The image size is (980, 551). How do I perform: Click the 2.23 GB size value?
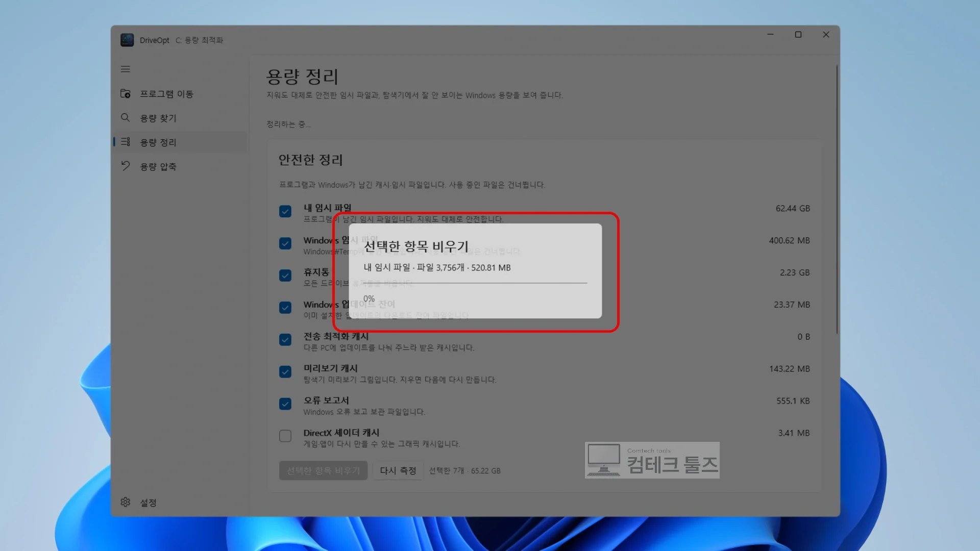(x=795, y=272)
